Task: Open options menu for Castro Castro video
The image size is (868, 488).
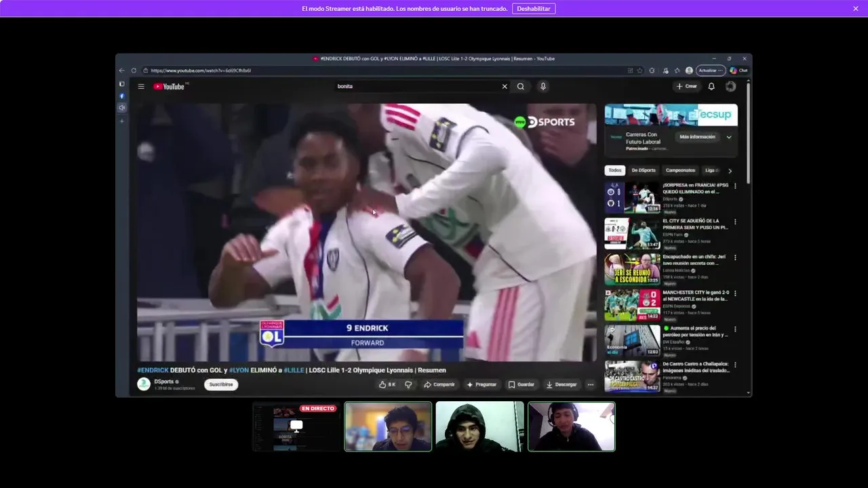Action: 735,365
